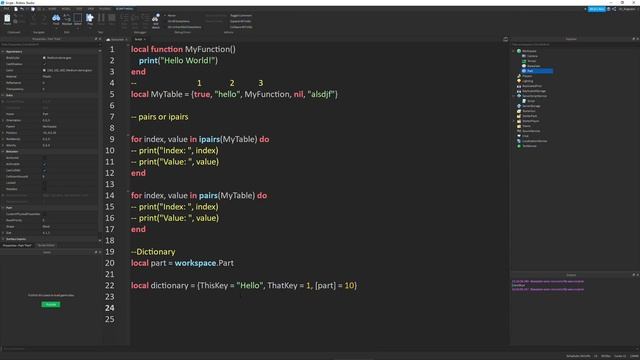640x360 pixels.
Task: Click the ServerScriptService icon in Explorer
Action: 519,96
